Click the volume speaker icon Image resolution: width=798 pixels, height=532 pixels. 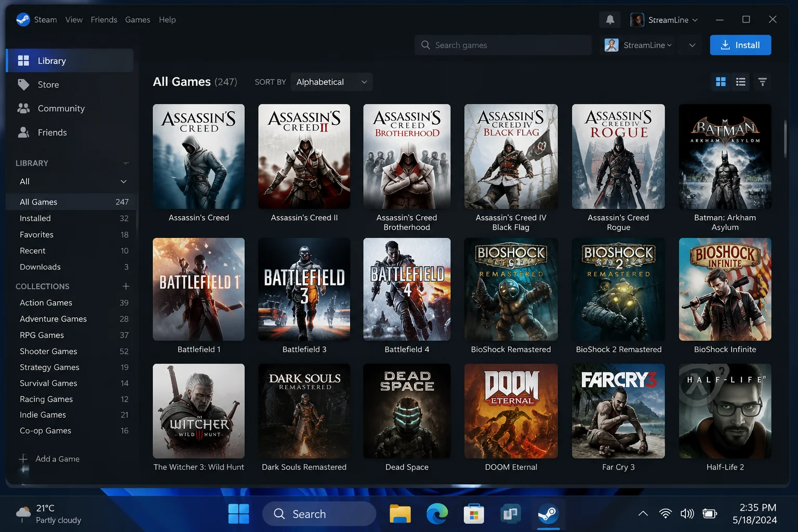[x=687, y=514]
